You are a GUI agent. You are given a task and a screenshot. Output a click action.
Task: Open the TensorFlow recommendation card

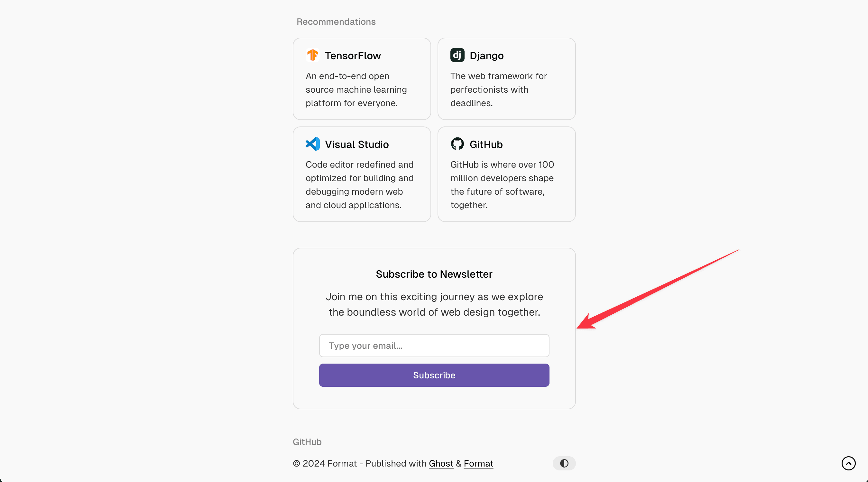(x=361, y=79)
